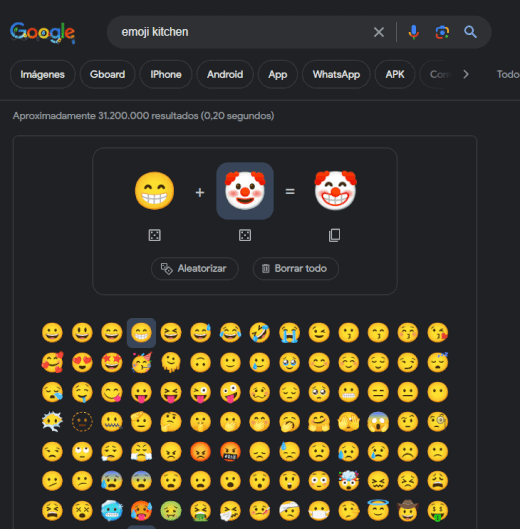Click the Borrar todo button
The image size is (520, 529).
[296, 269]
